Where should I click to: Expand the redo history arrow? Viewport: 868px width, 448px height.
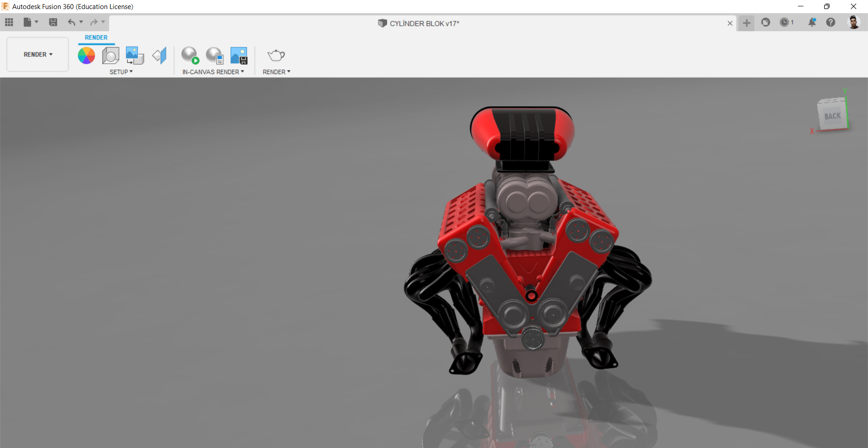(x=103, y=22)
